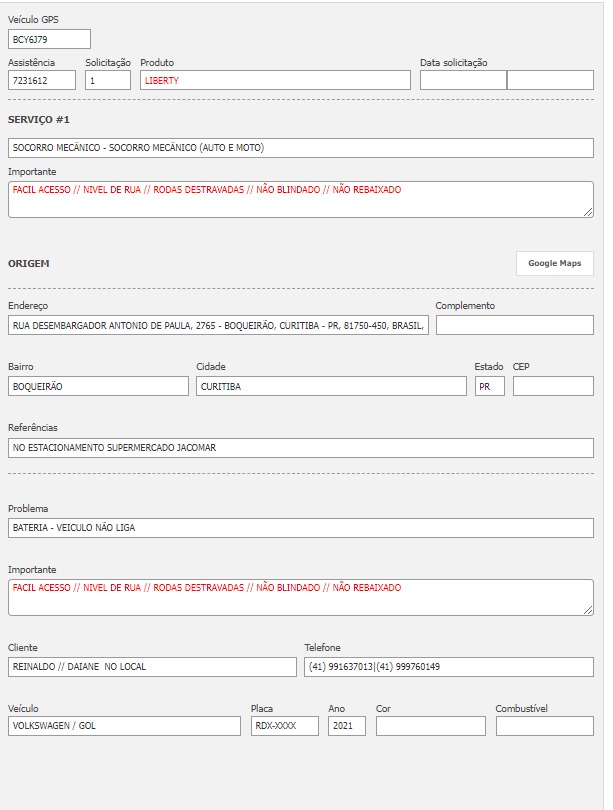
Task: Click the Endereço address field
Action: point(218,325)
